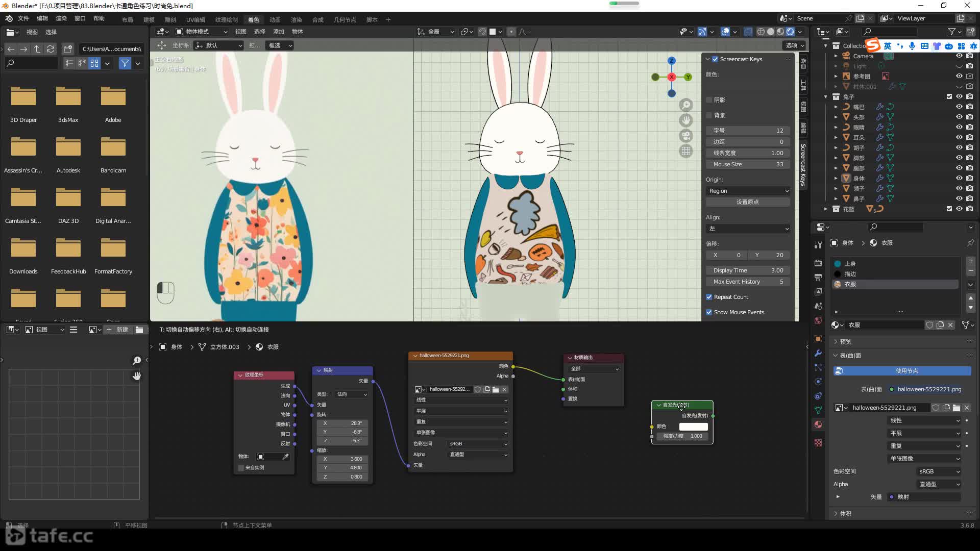
Task: Open the Modifiers wrench tab
Action: point(818,353)
